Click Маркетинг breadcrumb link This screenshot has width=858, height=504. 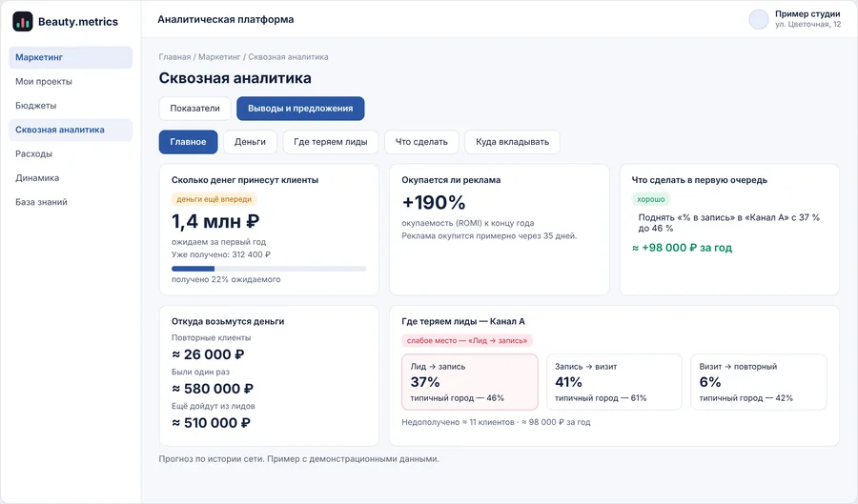coord(219,57)
